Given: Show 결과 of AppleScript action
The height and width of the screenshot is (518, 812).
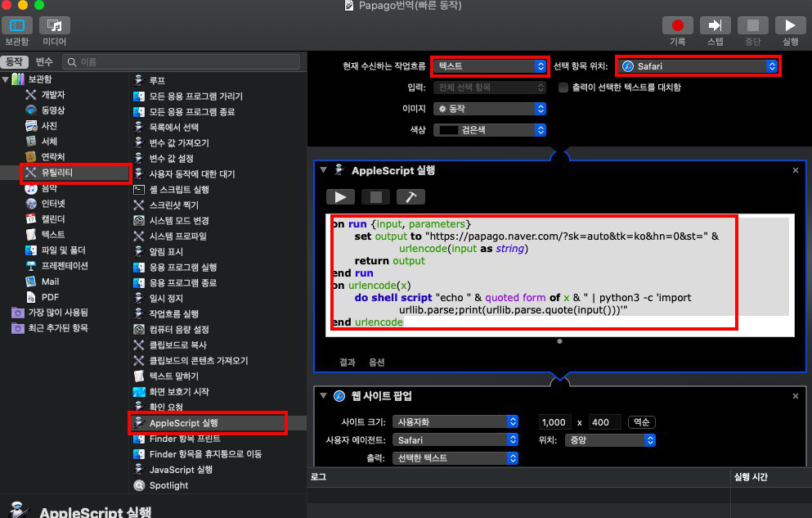Looking at the screenshot, I should (x=347, y=362).
